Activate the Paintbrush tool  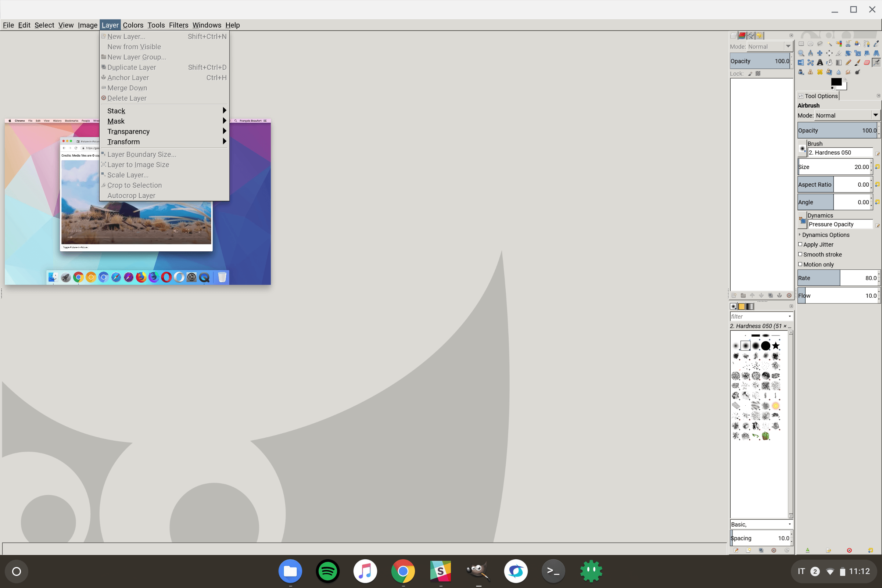858,62
